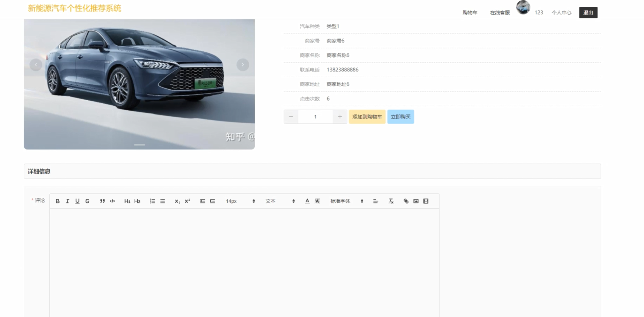Decrease text indent (outdent icon)
The image size is (644, 317).
(x=203, y=201)
